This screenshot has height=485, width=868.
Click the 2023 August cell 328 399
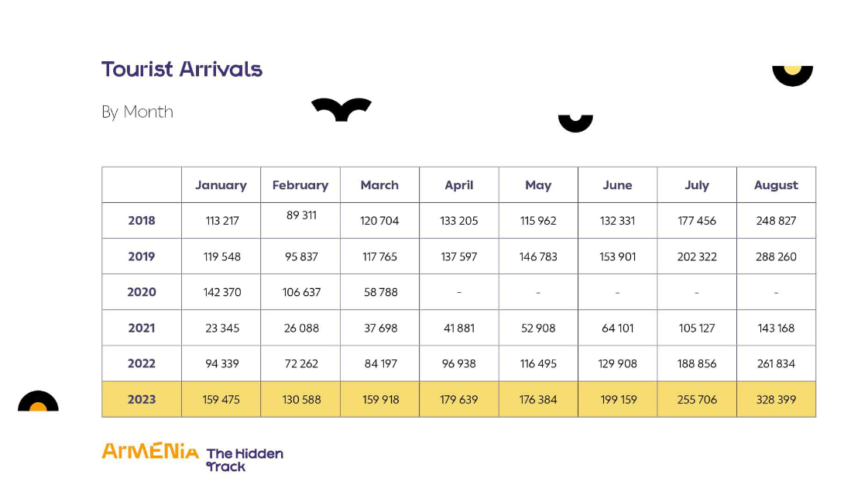(x=776, y=399)
